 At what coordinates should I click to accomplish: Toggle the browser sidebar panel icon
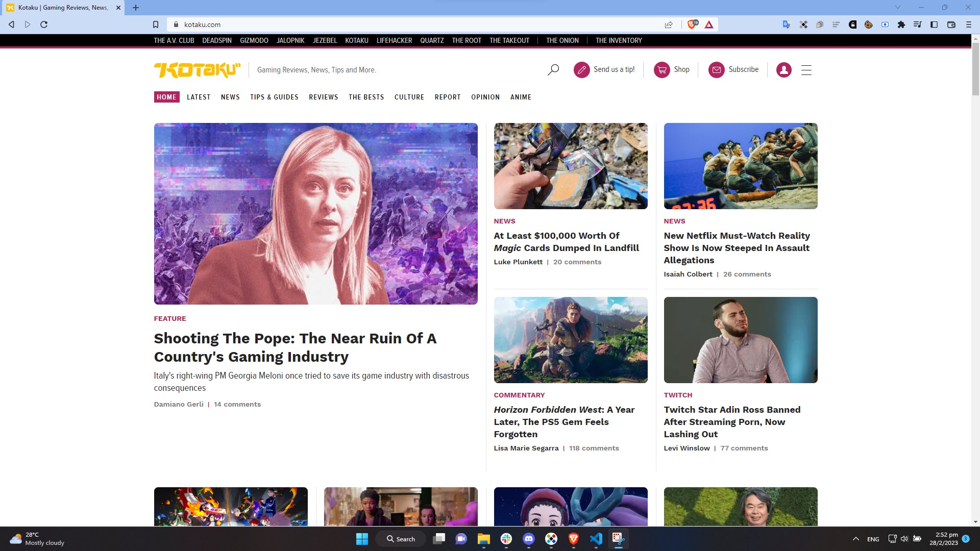934,24
